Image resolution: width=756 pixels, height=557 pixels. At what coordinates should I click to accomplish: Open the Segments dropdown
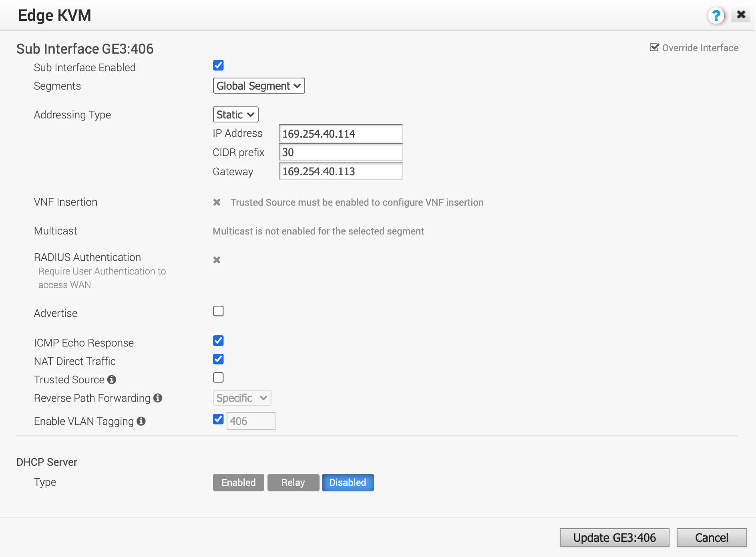259,86
